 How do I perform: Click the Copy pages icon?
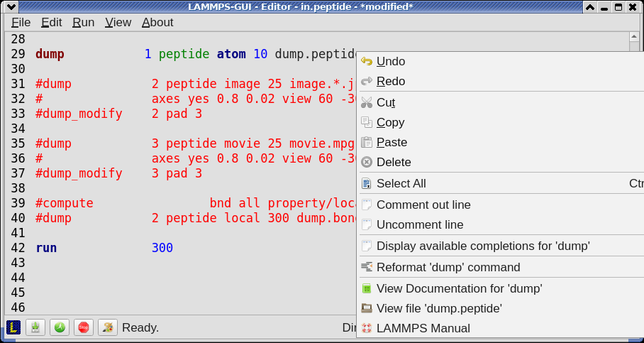point(367,122)
